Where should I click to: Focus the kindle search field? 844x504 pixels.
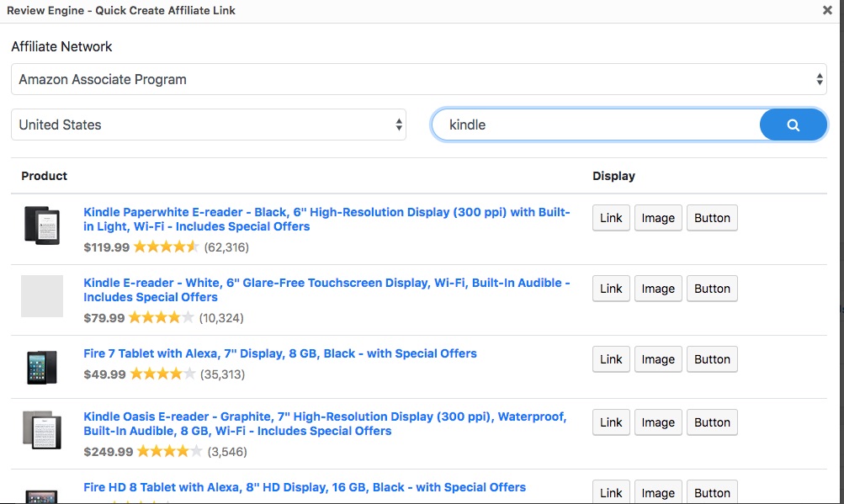point(597,125)
